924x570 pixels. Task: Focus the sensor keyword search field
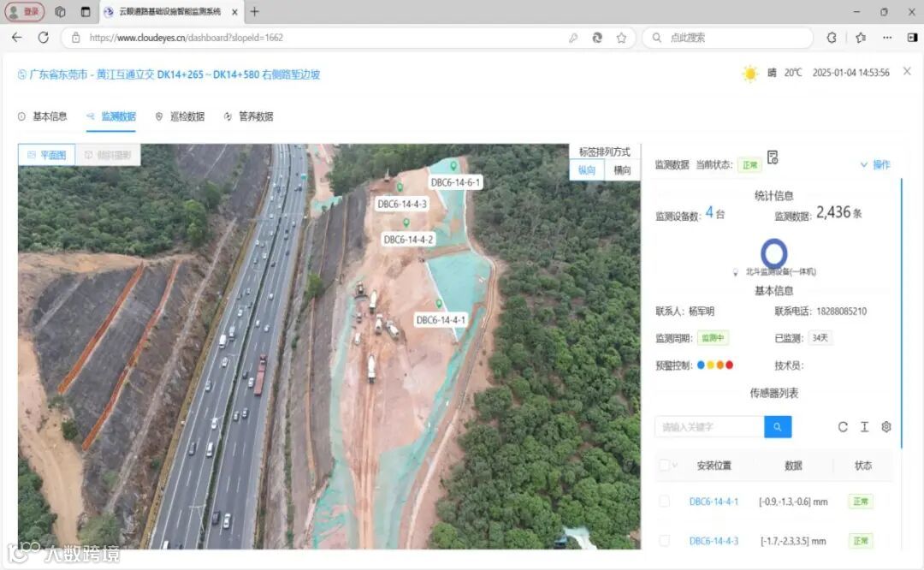(709, 427)
